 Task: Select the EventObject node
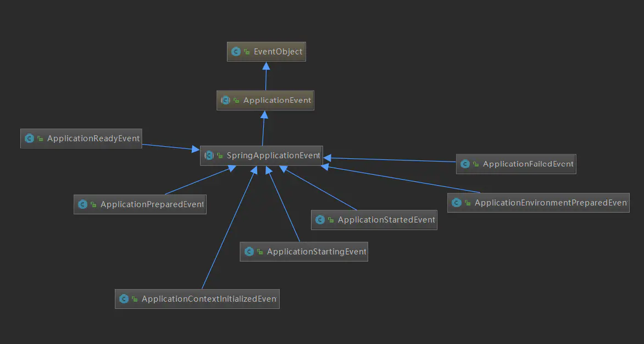(266, 51)
